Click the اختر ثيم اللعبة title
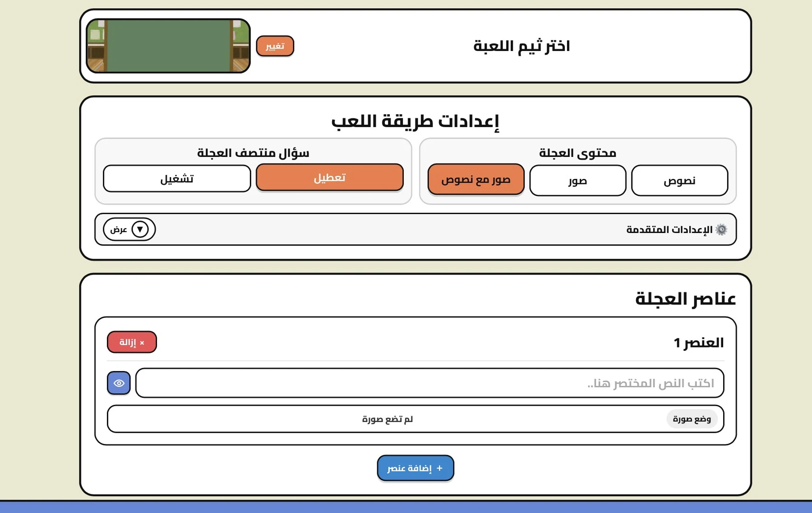812x513 pixels. point(521,46)
